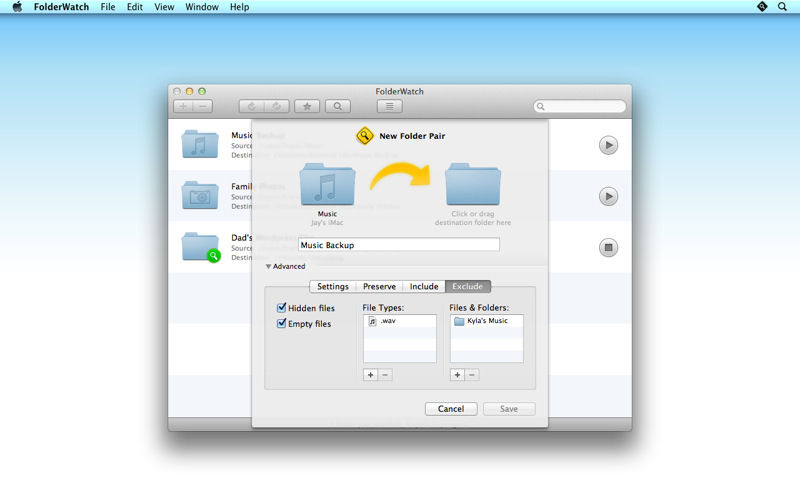The width and height of the screenshot is (800, 500).
Task: Click the FolderWatch menu bar status icon
Action: [x=762, y=7]
